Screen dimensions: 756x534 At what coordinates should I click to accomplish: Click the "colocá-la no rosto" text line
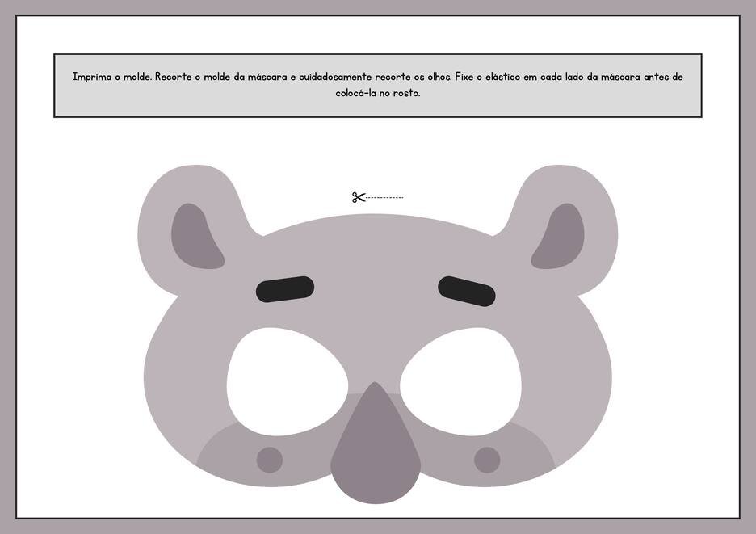pyautogui.click(x=378, y=93)
